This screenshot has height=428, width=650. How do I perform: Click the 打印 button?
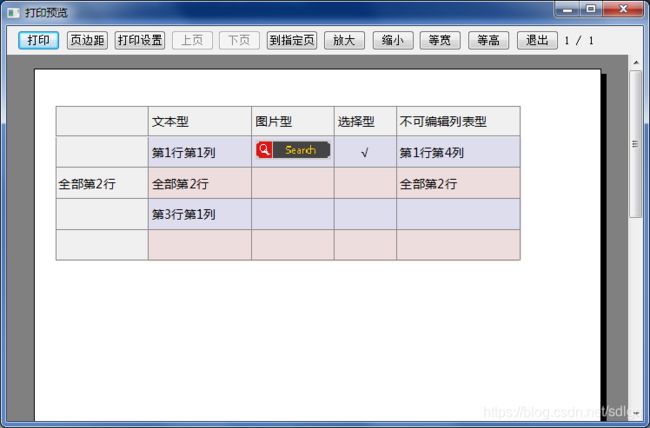[39, 40]
